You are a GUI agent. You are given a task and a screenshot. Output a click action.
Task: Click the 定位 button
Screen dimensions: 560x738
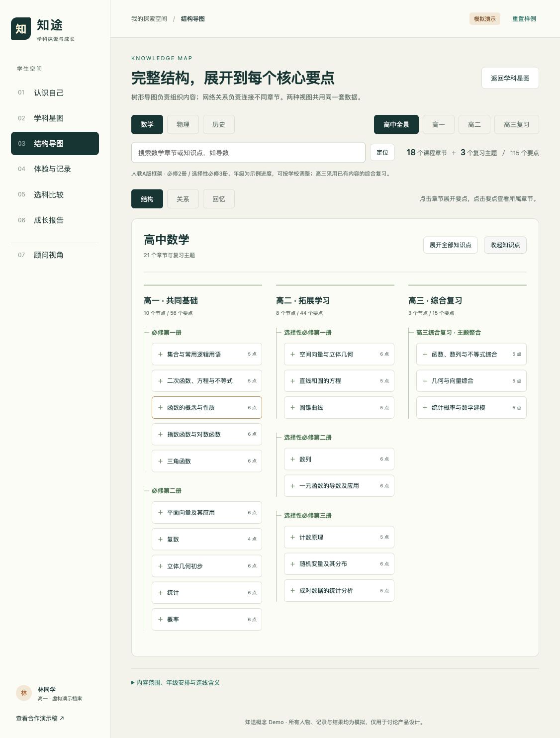(x=382, y=153)
